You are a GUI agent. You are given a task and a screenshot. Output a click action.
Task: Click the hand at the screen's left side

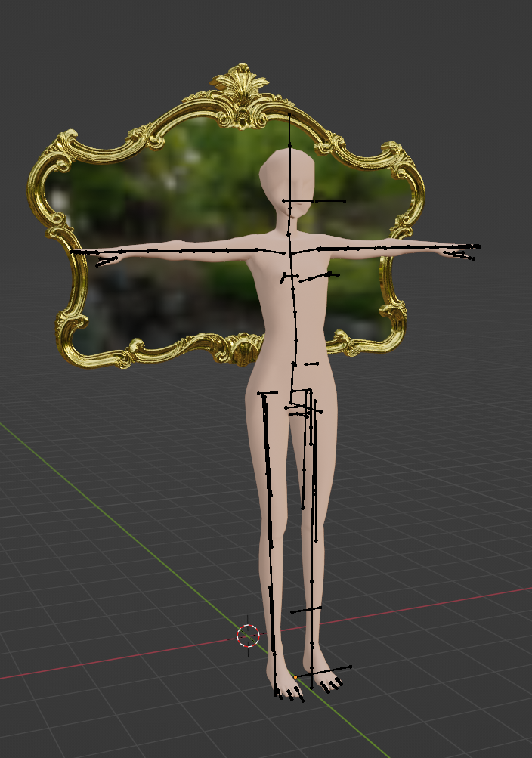tap(107, 260)
